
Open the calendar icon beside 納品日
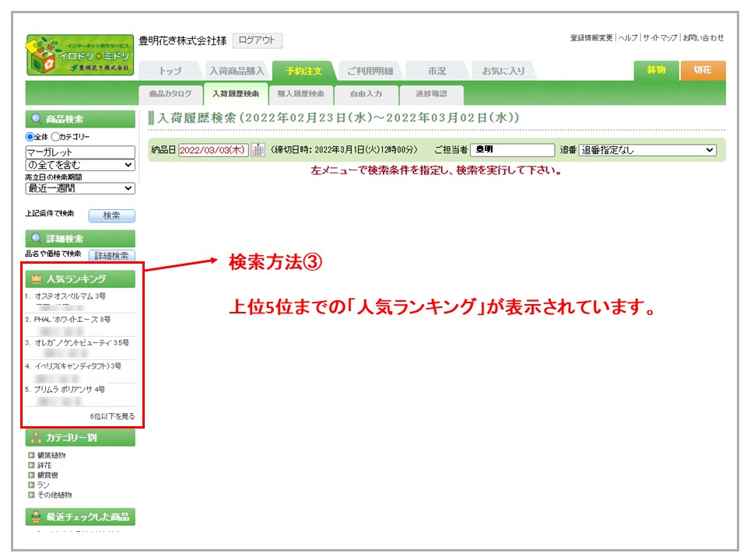click(x=258, y=150)
